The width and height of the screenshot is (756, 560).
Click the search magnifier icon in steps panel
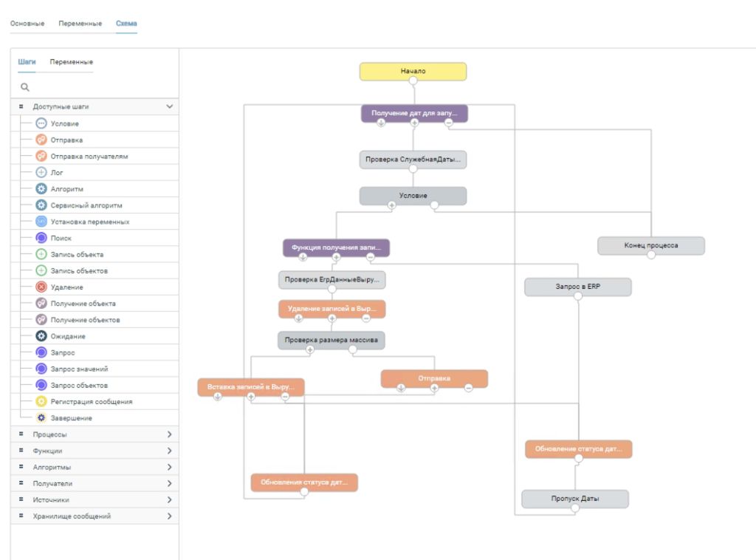point(24,87)
